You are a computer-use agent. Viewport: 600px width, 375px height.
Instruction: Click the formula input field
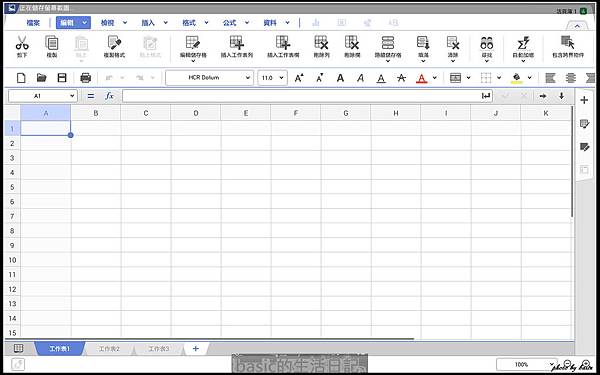point(301,96)
